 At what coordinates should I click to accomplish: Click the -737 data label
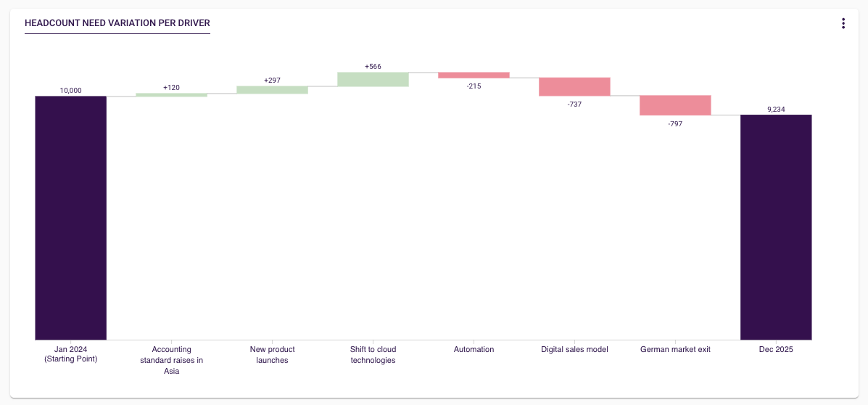(x=574, y=105)
